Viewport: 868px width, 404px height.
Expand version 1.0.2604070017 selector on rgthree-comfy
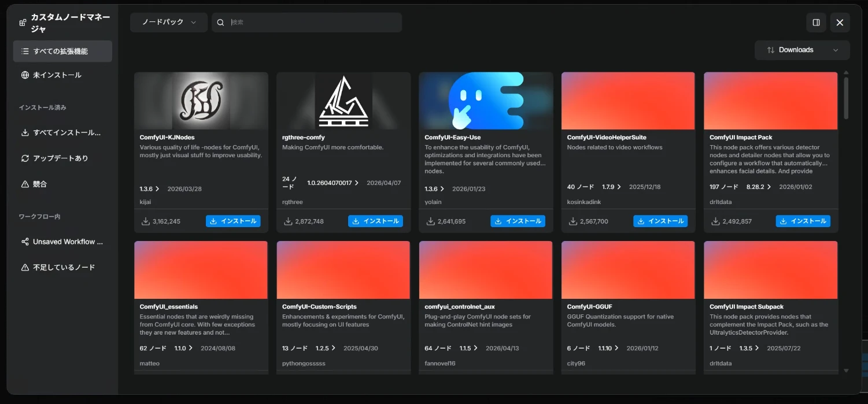click(x=333, y=183)
